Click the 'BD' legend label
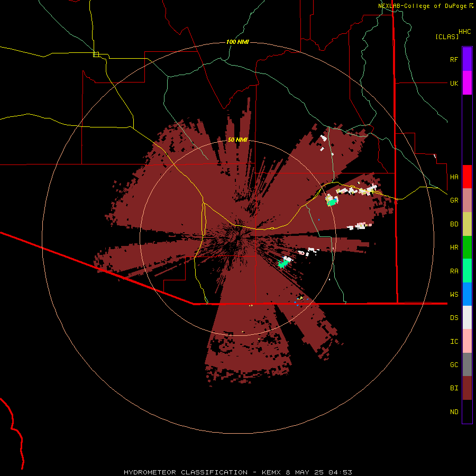 454,224
